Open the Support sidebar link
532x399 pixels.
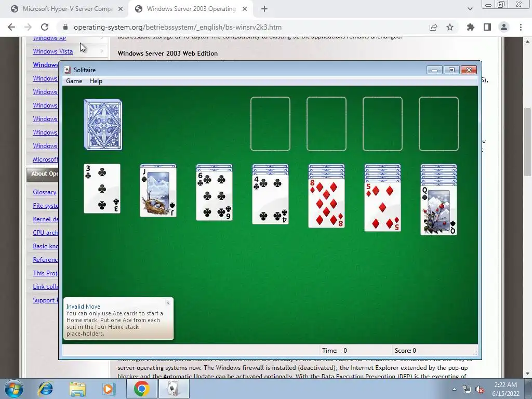[x=46, y=300]
